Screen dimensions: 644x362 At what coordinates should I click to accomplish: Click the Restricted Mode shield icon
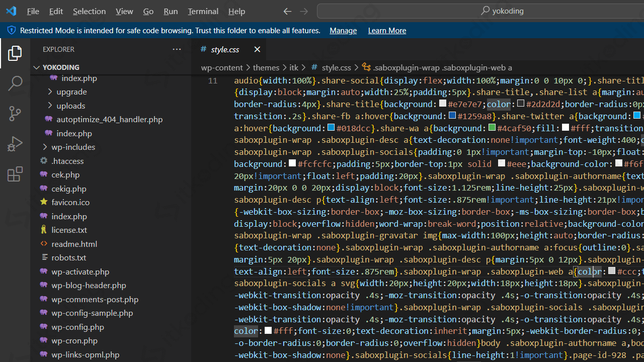[x=12, y=30]
